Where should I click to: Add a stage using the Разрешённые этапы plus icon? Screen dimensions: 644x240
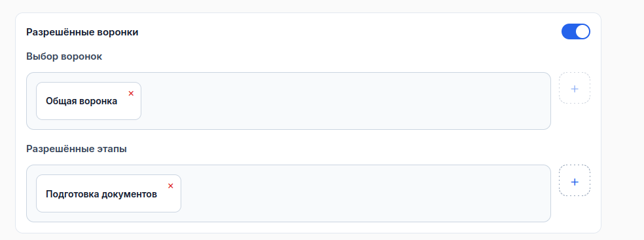575,181
